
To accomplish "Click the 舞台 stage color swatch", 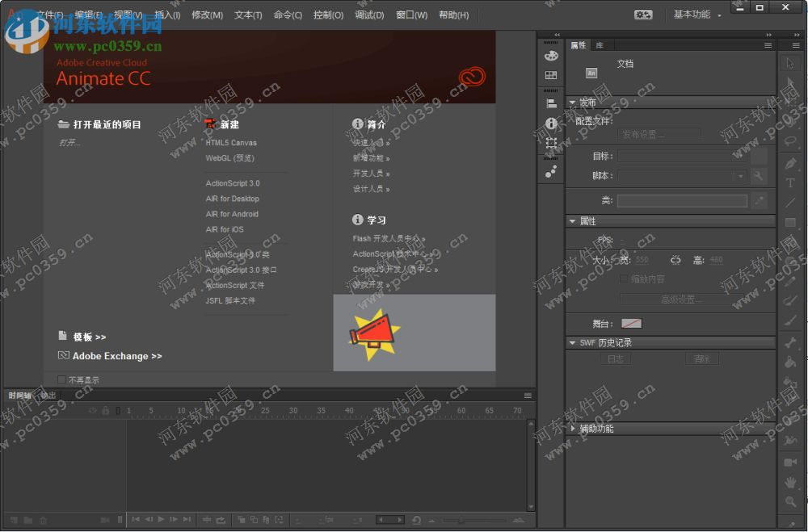I will [630, 323].
